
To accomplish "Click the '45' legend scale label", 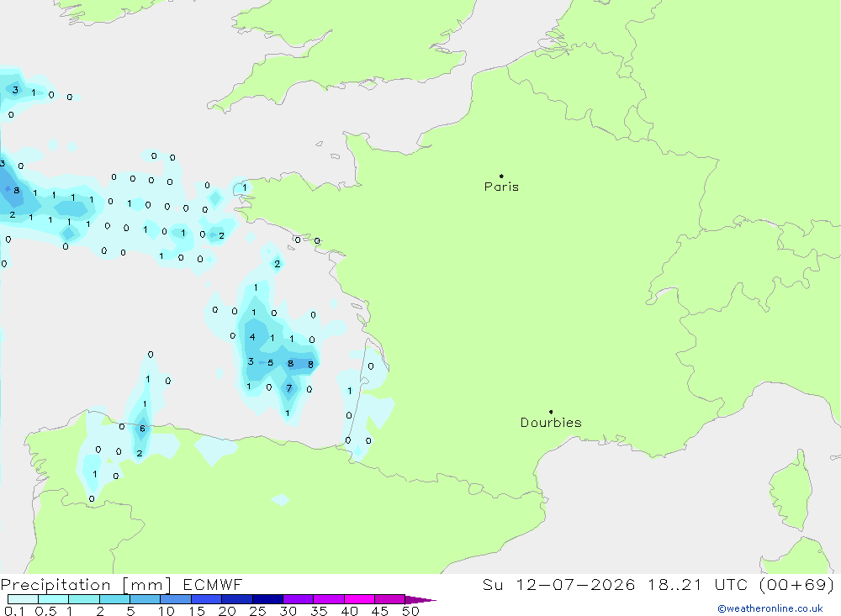I will pyautogui.click(x=380, y=611).
